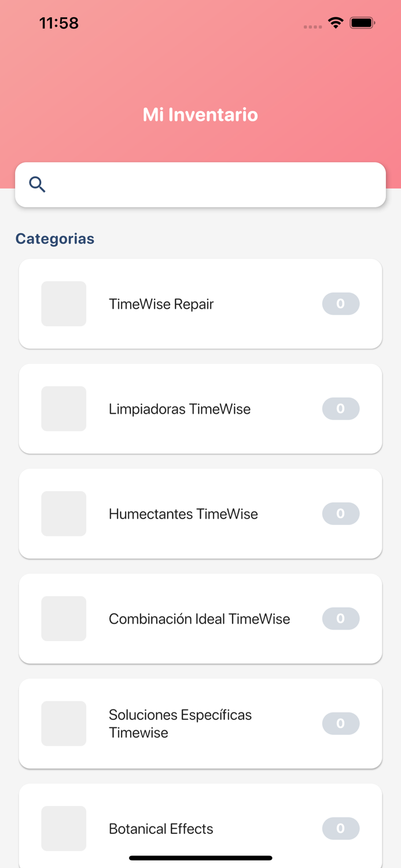This screenshot has width=401, height=868.
Task: Tap the Humectantes TimeWise category icon
Action: click(x=64, y=513)
